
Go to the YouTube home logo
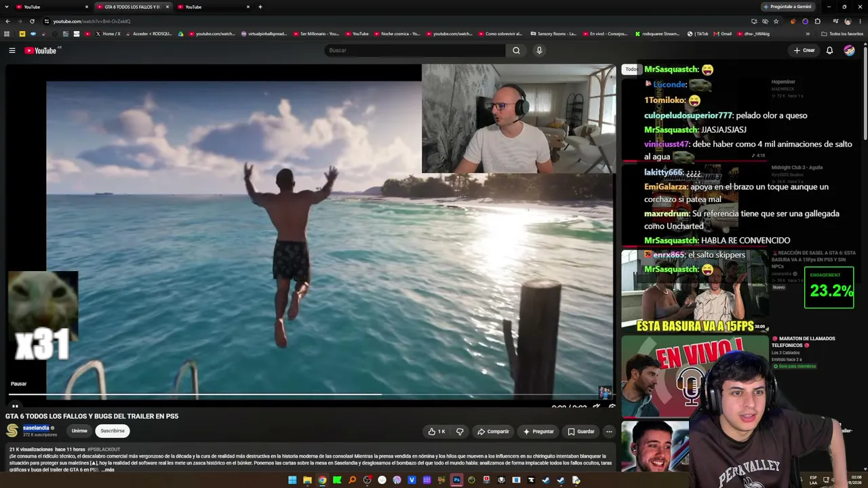pos(41,50)
